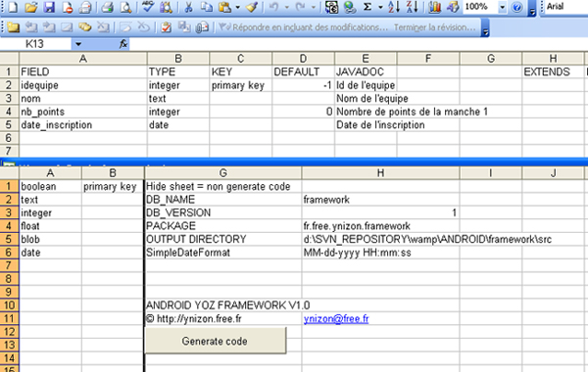Run the ABC spelling check
The height and width of the screenshot is (372, 588).
click(148, 7)
